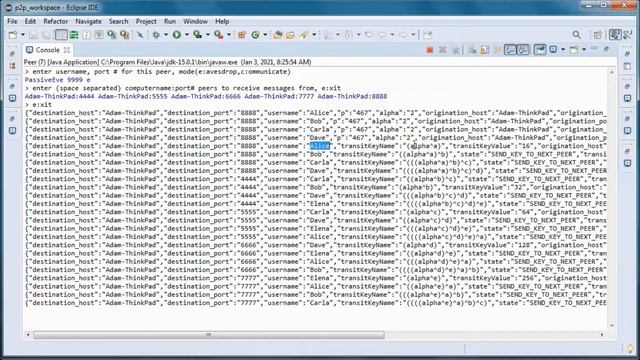The image size is (640, 360).
Task: Click the Remove Launch icon
Action: pos(442,50)
